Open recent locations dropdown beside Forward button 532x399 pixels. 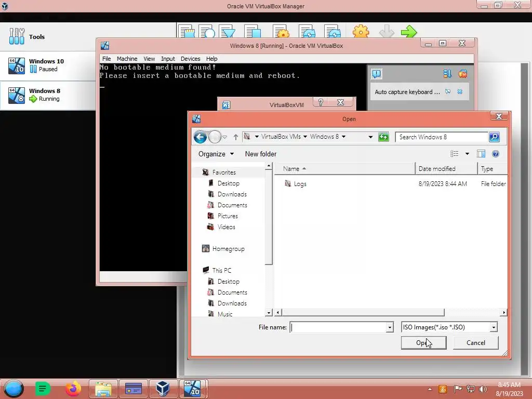point(224,137)
